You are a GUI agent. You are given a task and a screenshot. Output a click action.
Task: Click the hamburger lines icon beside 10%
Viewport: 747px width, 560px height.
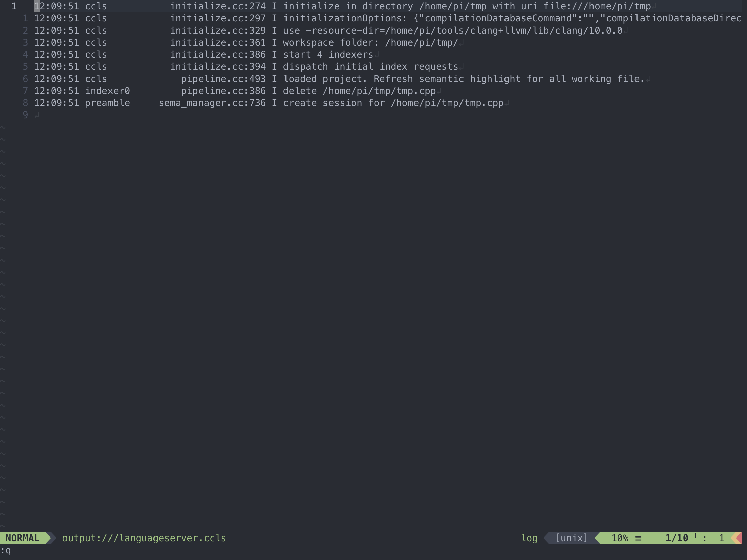[638, 538]
